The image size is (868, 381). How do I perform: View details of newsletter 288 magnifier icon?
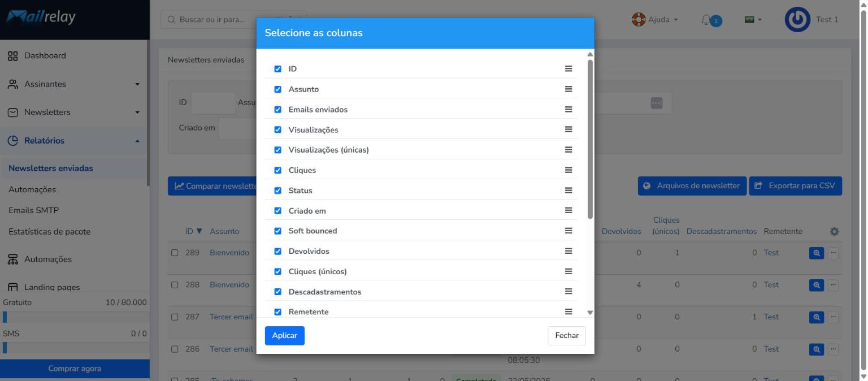pyautogui.click(x=817, y=285)
